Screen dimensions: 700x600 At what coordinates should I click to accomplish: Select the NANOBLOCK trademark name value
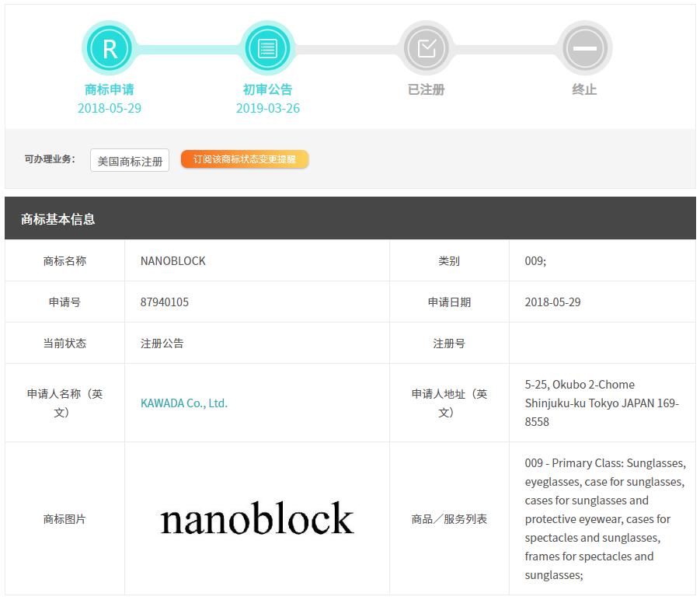click(172, 261)
